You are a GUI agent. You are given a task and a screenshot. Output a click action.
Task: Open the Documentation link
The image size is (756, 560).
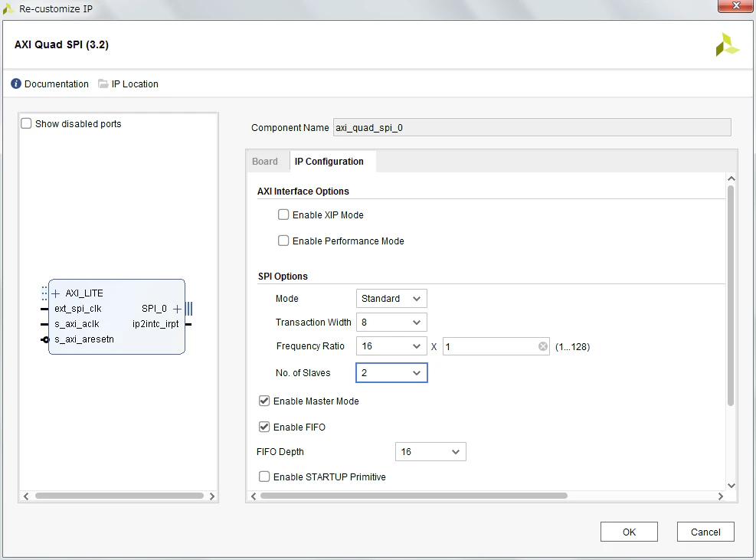(x=57, y=84)
